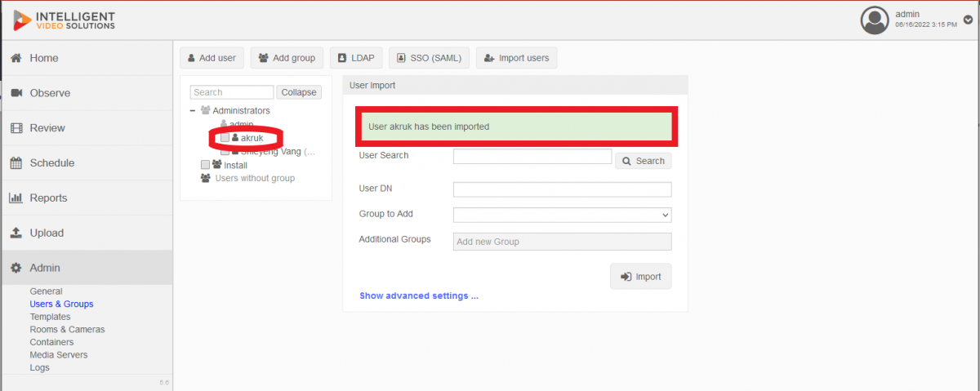The height and width of the screenshot is (391, 980).
Task: Open the Schedule section
Action: click(x=86, y=163)
